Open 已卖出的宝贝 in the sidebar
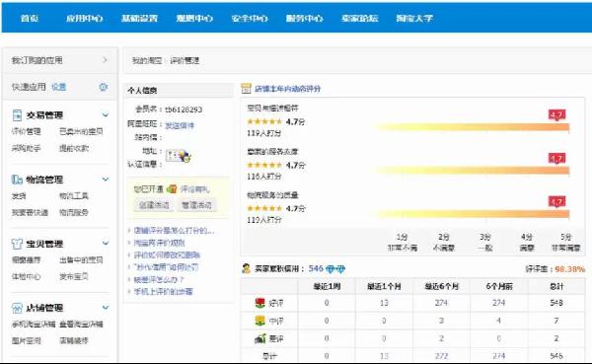The width and height of the screenshot is (592, 364). (81, 131)
